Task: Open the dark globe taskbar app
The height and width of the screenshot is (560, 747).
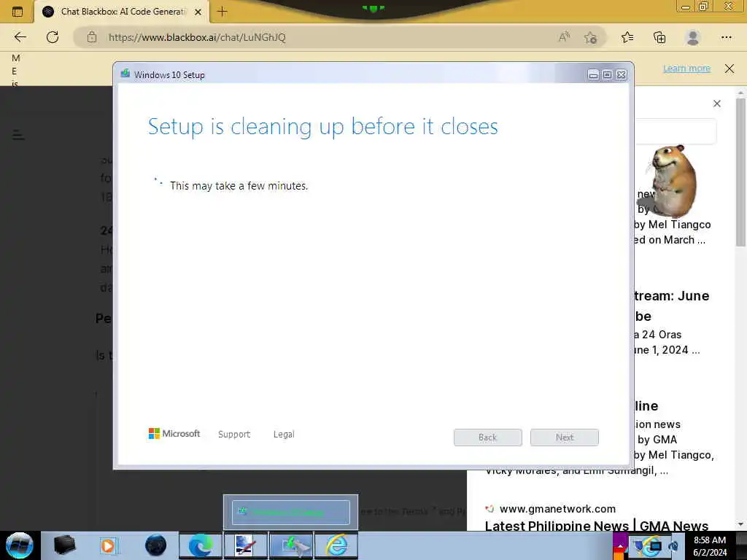Action: (156, 545)
